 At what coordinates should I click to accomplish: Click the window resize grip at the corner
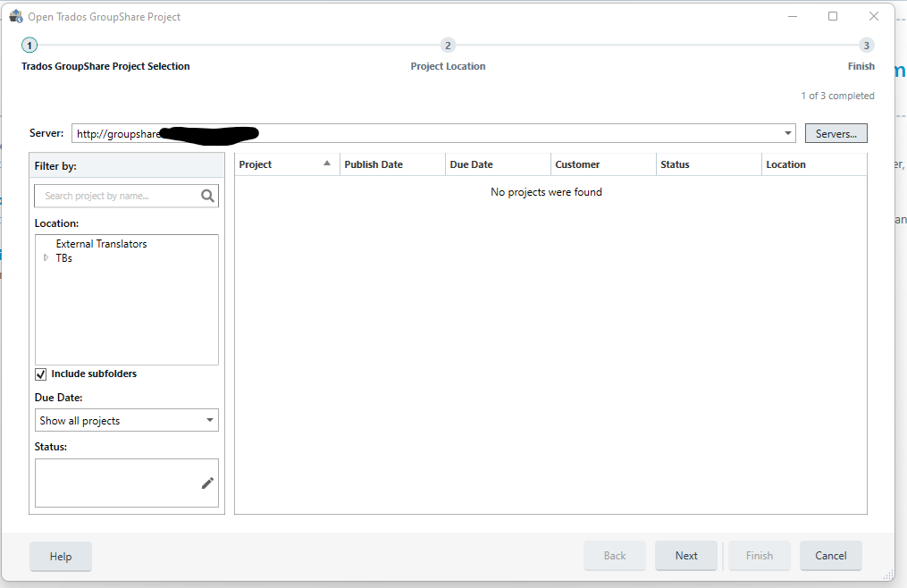click(x=888, y=575)
